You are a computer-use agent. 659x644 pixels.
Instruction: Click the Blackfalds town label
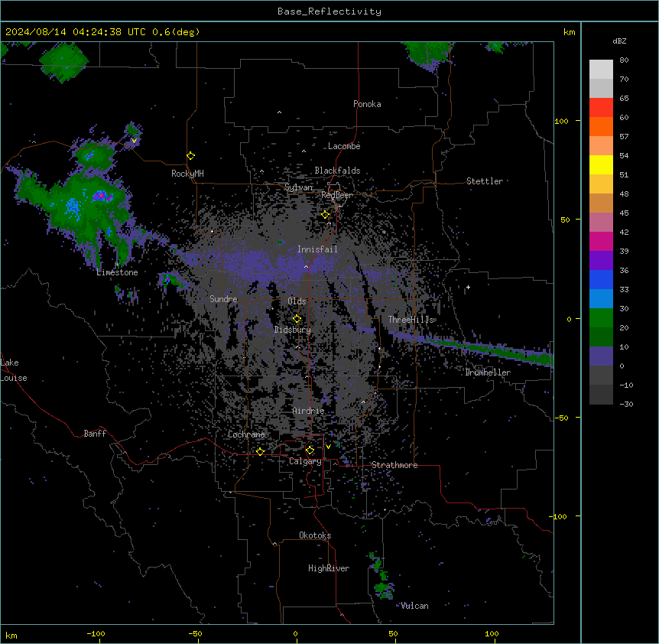click(337, 171)
